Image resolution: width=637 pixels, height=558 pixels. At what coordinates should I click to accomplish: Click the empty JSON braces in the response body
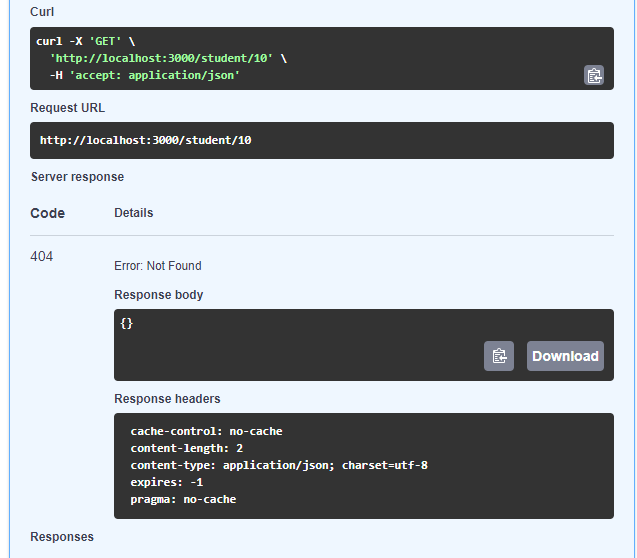coord(126,323)
